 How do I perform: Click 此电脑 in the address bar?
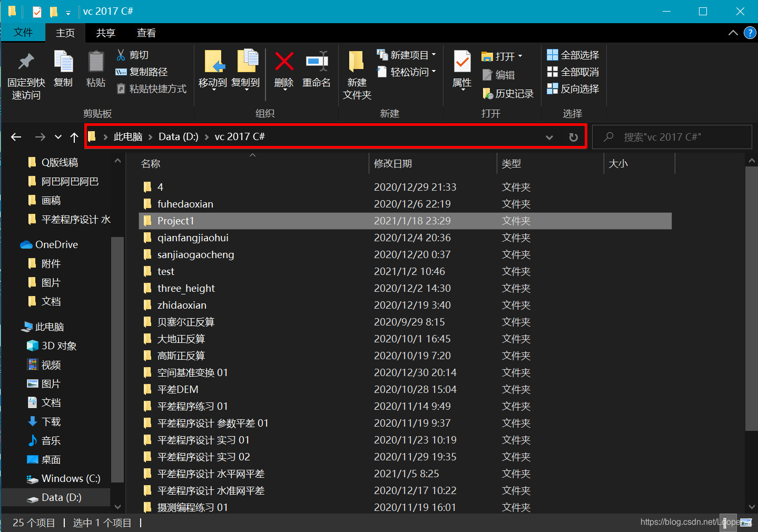tap(128, 136)
